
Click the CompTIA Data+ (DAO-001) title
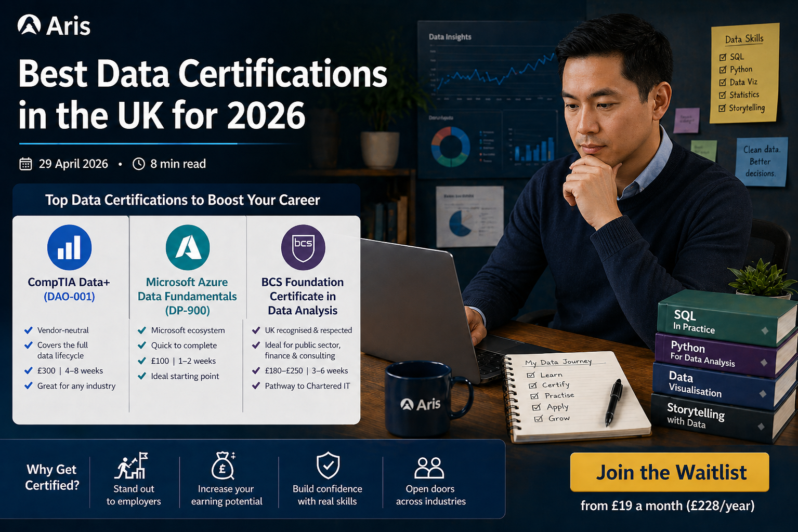pos(69,289)
